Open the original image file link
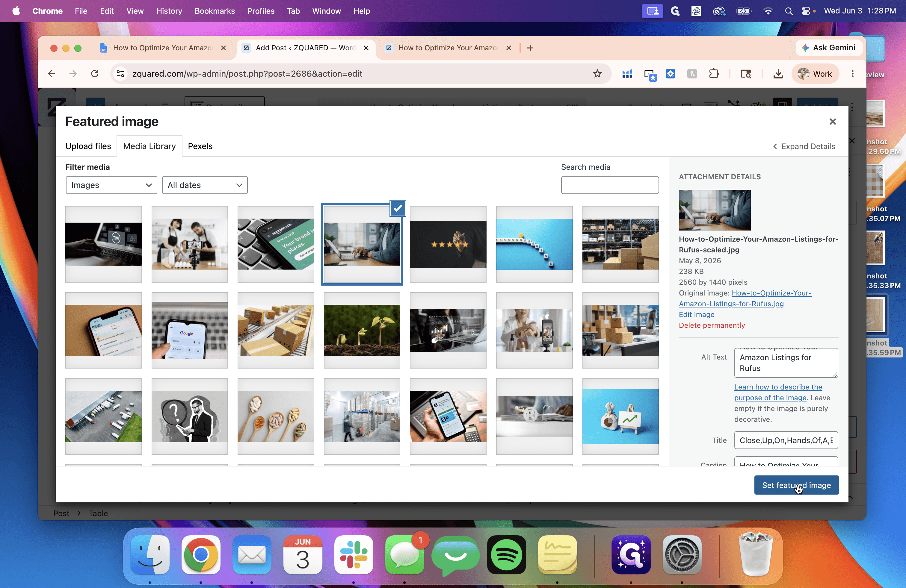The width and height of the screenshot is (906, 588). point(745,298)
